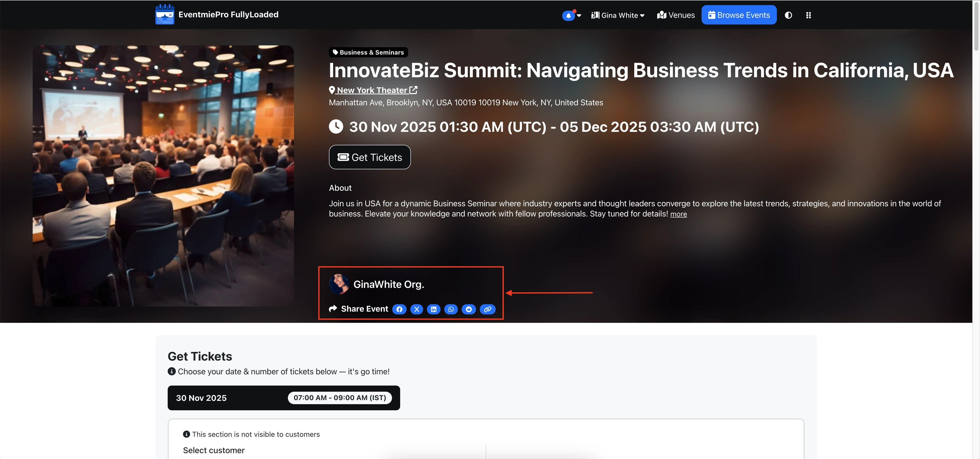980x459 pixels.
Task: Select the 30 Nov 2025 date slot
Action: 284,398
